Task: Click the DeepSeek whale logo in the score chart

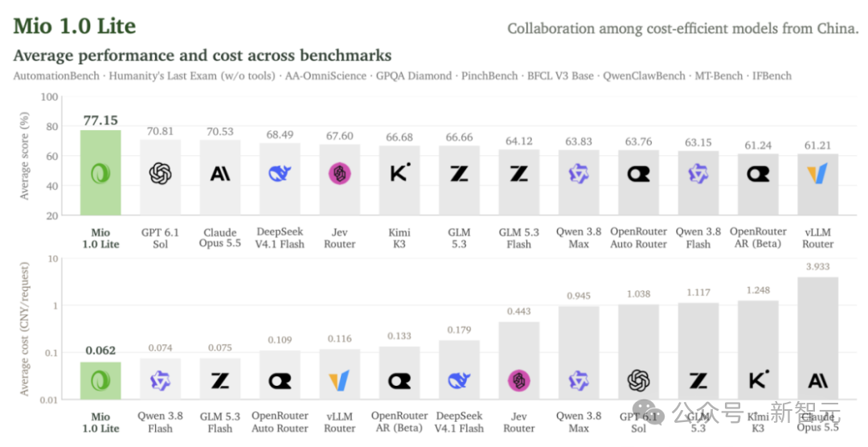Action: pos(280,174)
